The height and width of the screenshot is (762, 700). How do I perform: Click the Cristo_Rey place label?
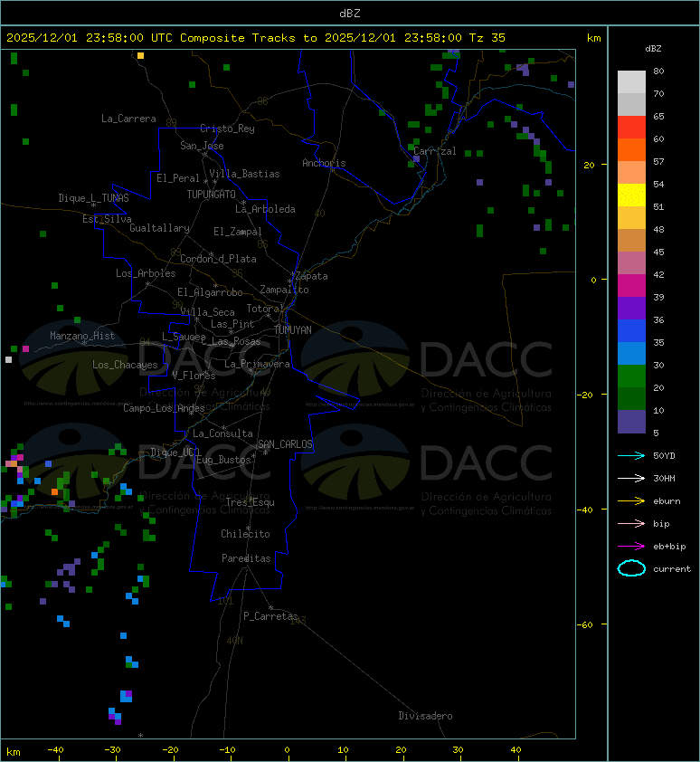pyautogui.click(x=227, y=129)
